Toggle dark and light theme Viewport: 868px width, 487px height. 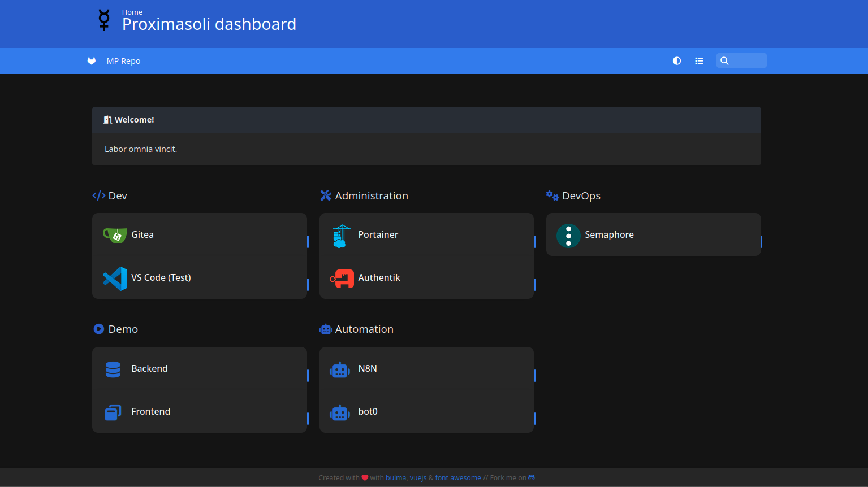coord(677,61)
